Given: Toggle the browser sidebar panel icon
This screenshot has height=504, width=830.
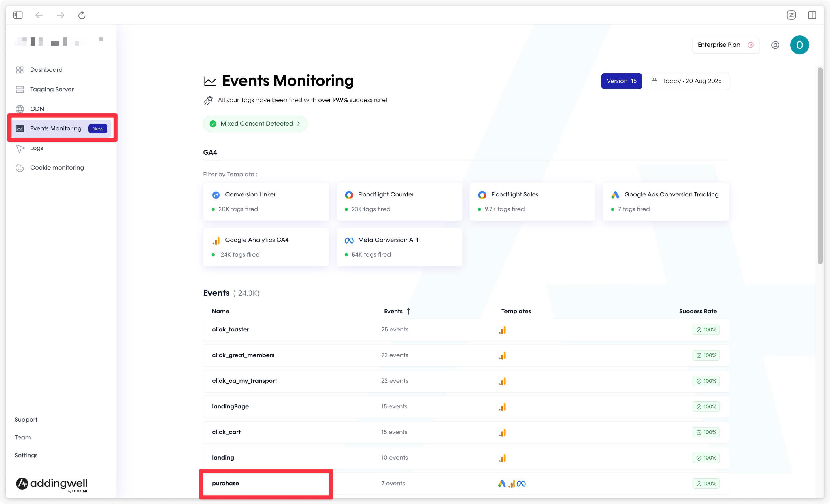Looking at the screenshot, I should point(18,15).
